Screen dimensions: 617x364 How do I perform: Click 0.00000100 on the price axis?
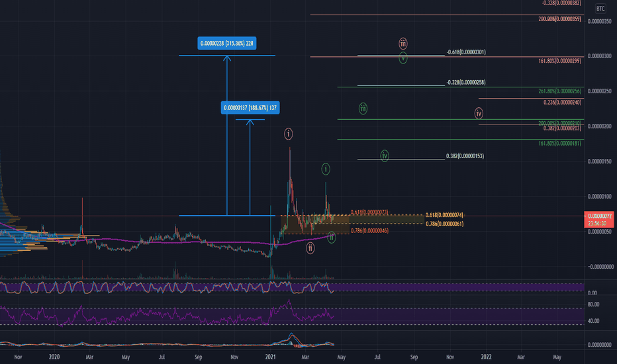[599, 197]
